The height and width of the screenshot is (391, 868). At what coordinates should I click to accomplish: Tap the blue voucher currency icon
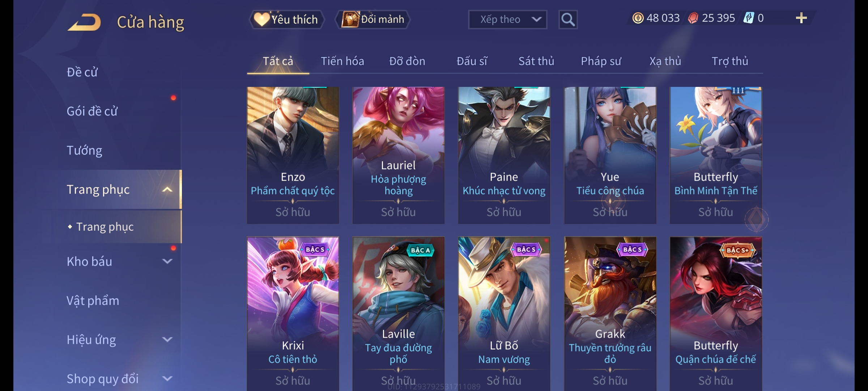(748, 18)
